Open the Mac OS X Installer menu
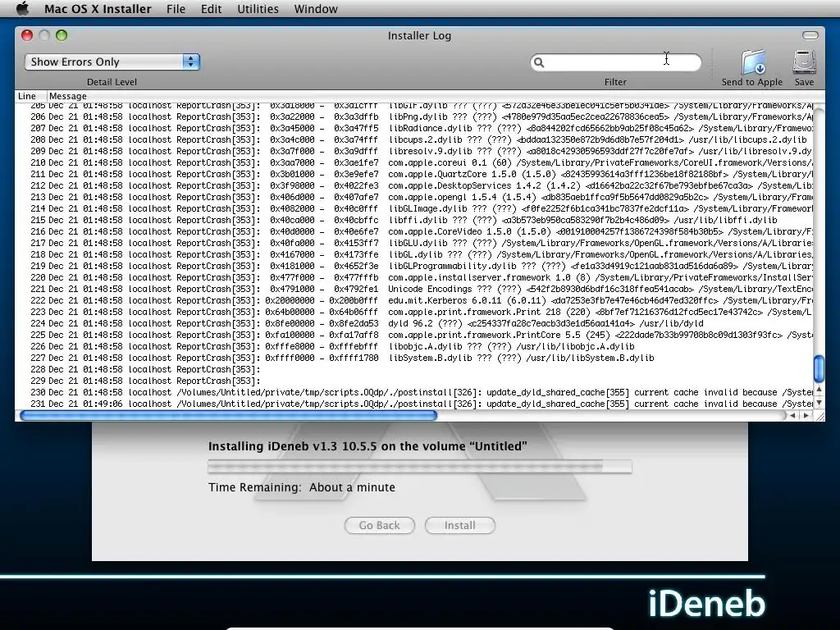This screenshot has width=840, height=630. tap(98, 9)
